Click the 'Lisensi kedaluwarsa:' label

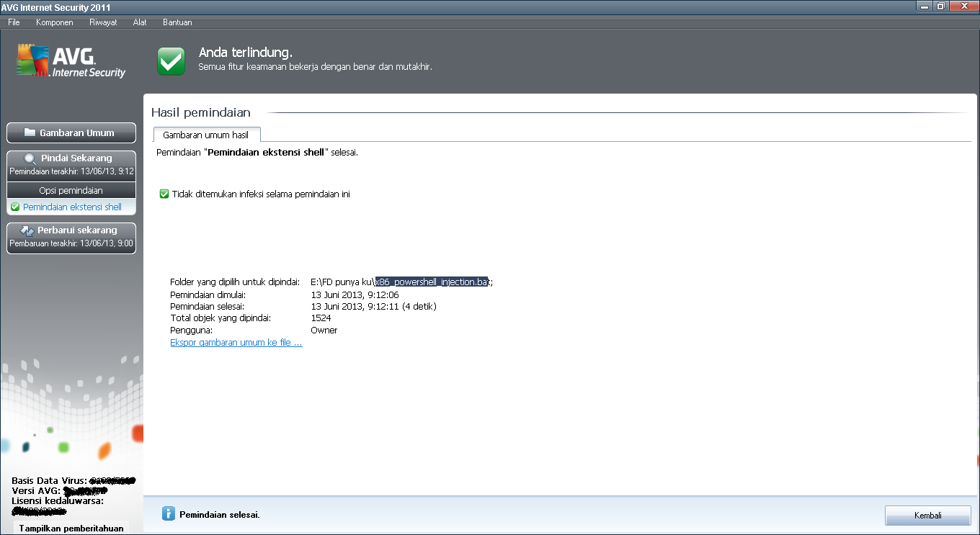coord(58,500)
